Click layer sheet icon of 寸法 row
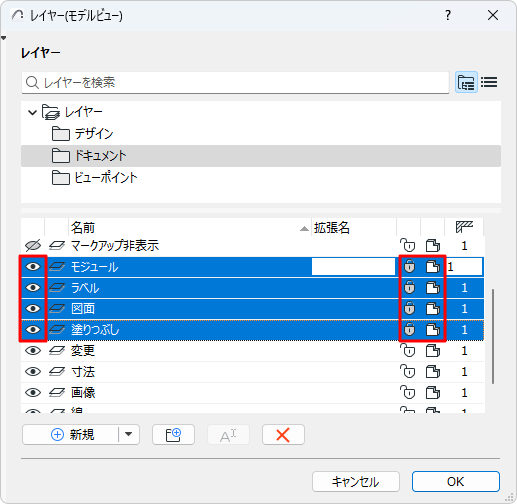Viewport: 517px width, 504px height. 57,372
